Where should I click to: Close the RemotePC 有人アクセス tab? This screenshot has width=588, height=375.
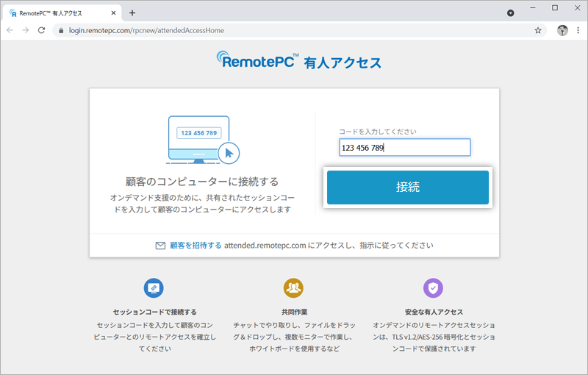click(x=114, y=13)
